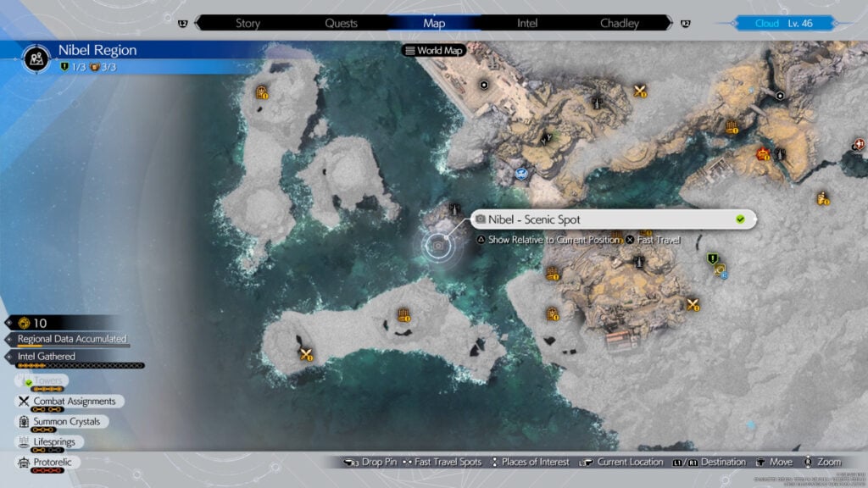Select the red-and-white marker at right edge
The width and height of the screenshot is (868, 488).
click(x=860, y=145)
